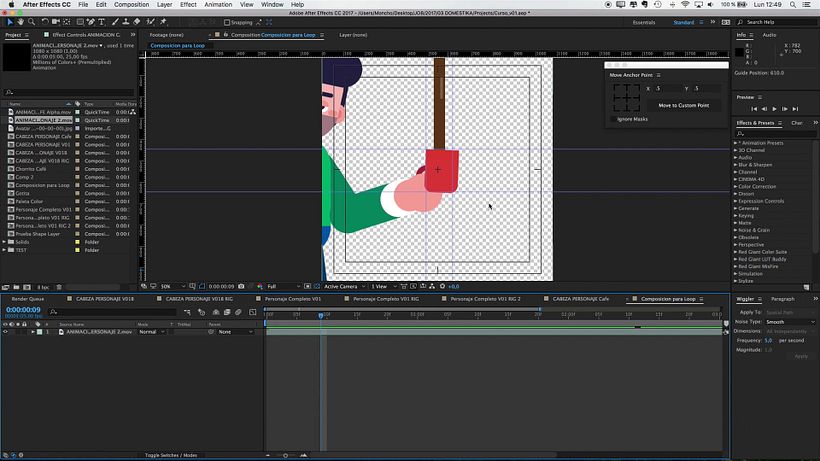This screenshot has height=461, width=820.
Task: Open the Full resolution dropdown
Action: coord(283,286)
